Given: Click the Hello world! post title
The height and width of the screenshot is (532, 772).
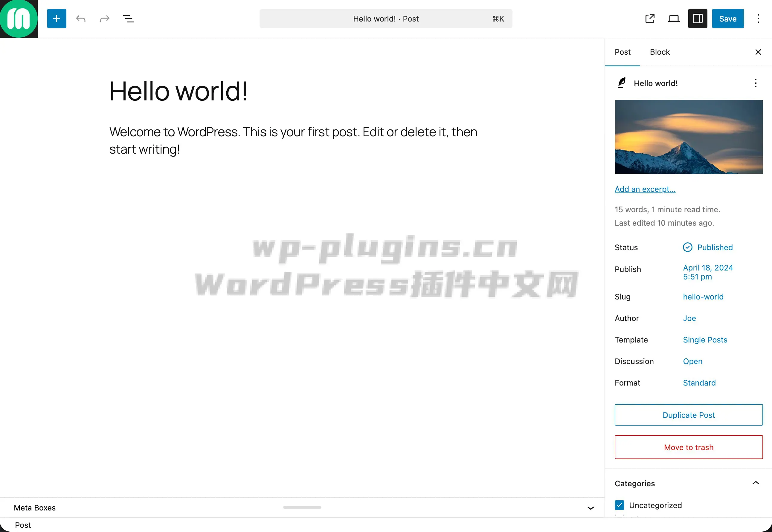Looking at the screenshot, I should point(178,91).
